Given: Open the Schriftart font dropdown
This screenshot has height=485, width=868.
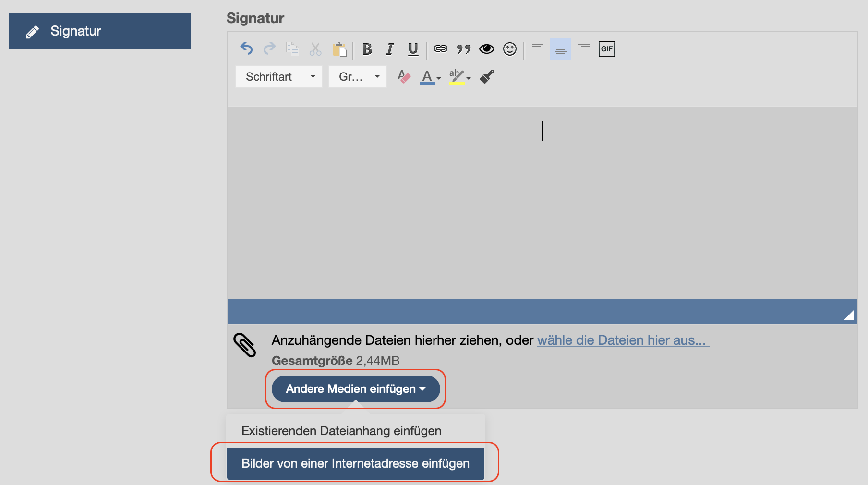Looking at the screenshot, I should 279,77.
